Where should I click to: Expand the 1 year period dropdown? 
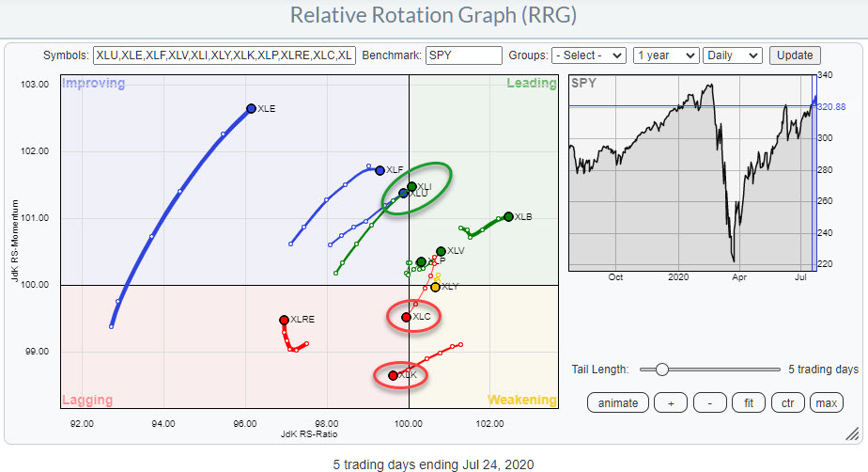click(x=665, y=55)
